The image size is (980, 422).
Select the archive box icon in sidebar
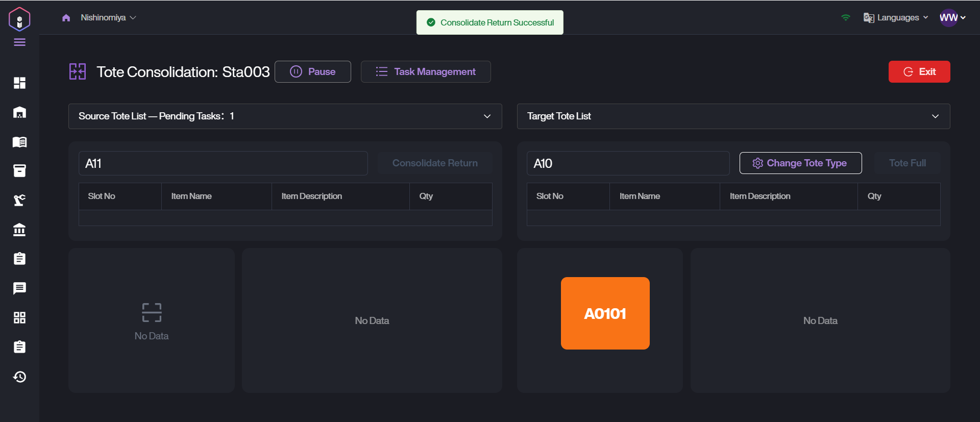point(19,171)
